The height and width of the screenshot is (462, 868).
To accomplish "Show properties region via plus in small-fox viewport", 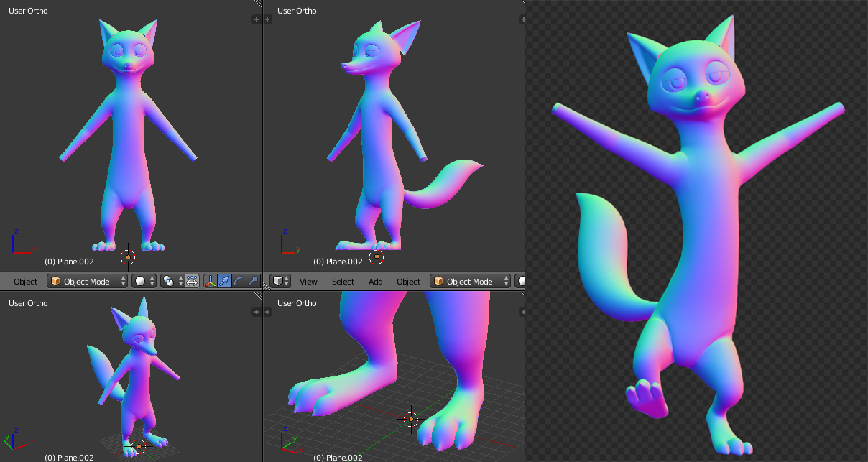I will 256,312.
